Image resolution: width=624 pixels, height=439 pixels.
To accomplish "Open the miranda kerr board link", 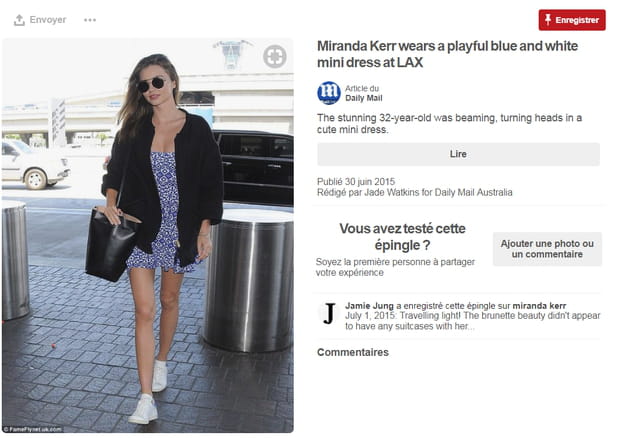I will pyautogui.click(x=539, y=306).
